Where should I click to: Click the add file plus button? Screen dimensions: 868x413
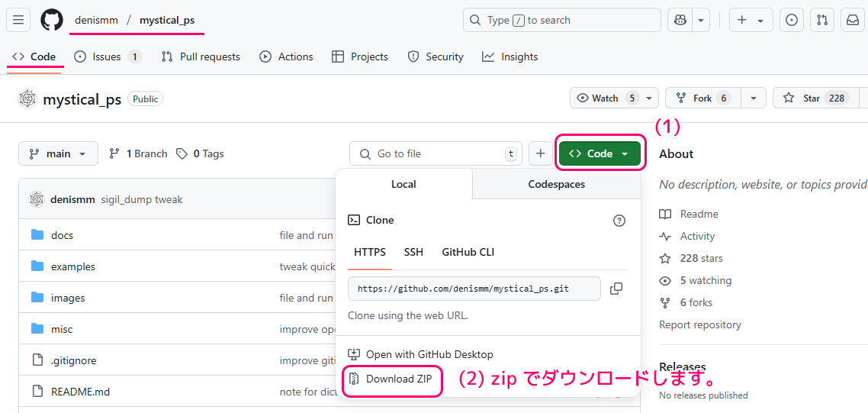coord(541,153)
